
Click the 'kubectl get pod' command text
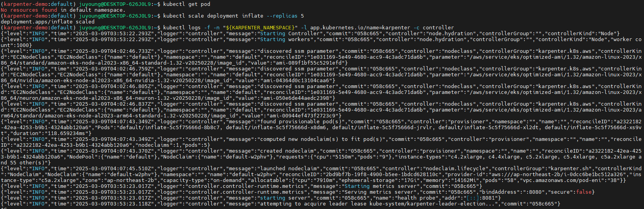click(187, 4)
